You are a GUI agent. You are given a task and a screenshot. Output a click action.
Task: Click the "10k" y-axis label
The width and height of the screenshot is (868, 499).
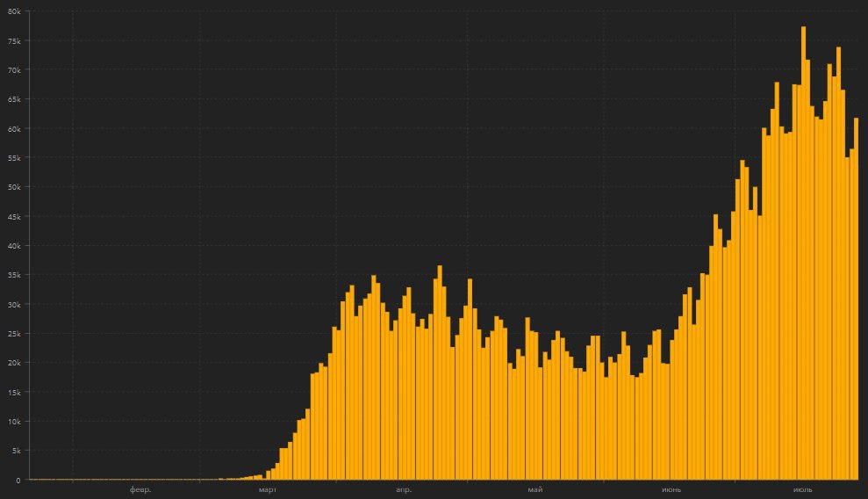coord(14,422)
